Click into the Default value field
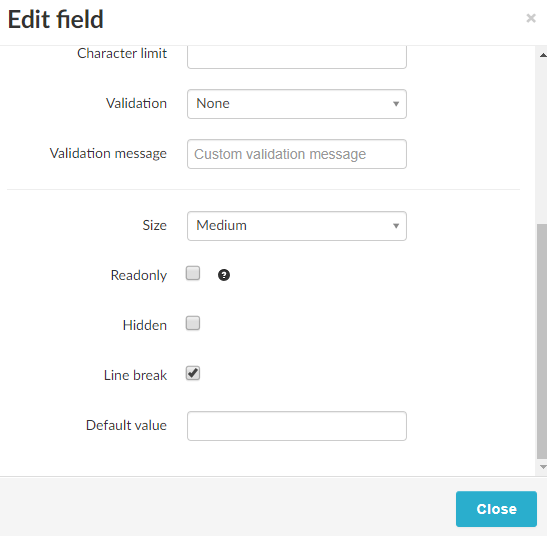Viewport: 547px width, 536px height. click(297, 426)
